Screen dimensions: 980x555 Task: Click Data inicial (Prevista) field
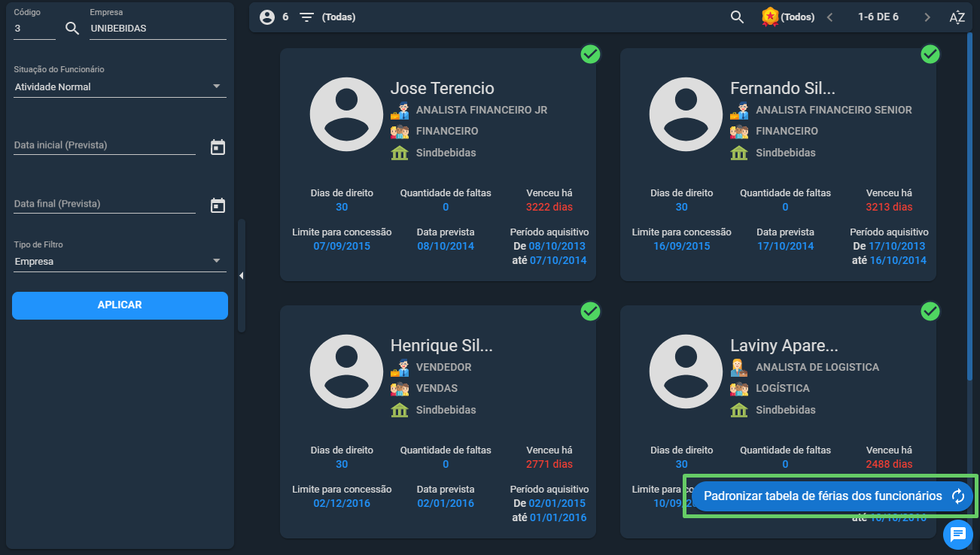click(x=105, y=145)
